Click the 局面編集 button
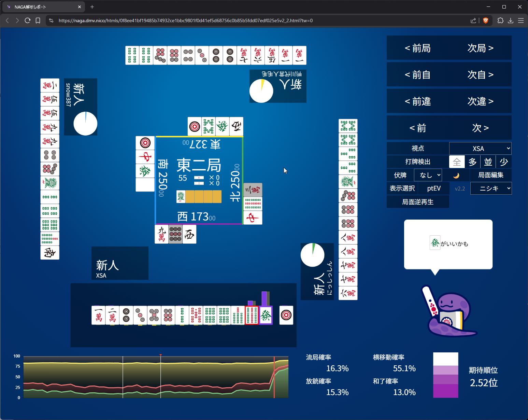Image resolution: width=528 pixels, height=420 pixels. pyautogui.click(x=490, y=175)
